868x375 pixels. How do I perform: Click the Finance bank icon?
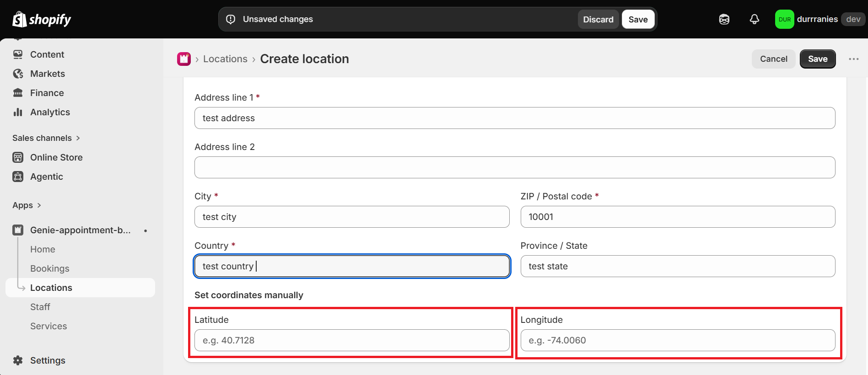(x=18, y=93)
